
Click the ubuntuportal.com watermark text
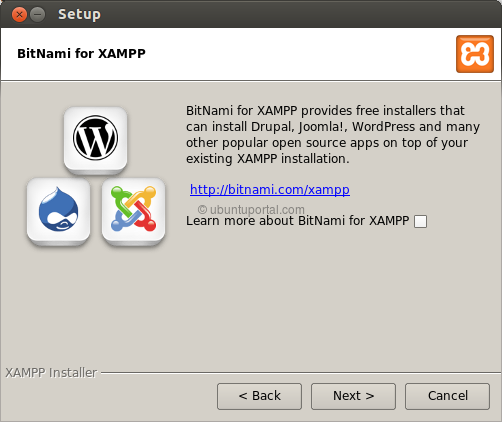click(251, 209)
